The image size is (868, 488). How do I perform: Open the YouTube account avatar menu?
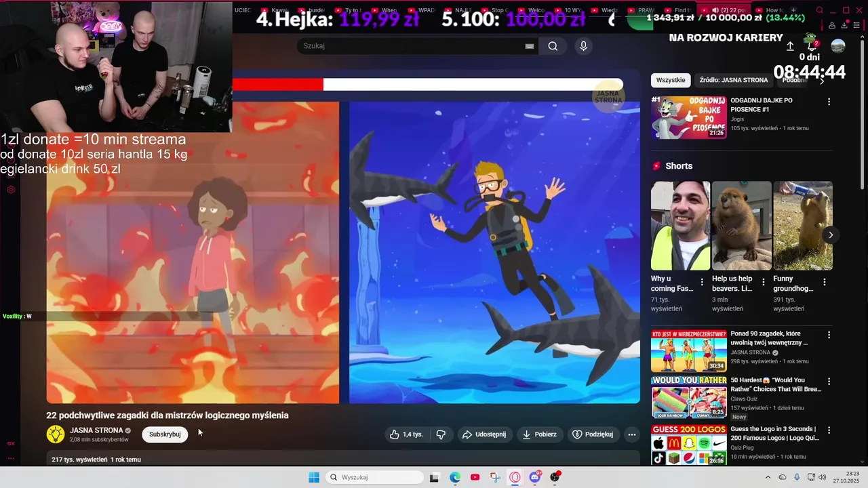point(838,46)
